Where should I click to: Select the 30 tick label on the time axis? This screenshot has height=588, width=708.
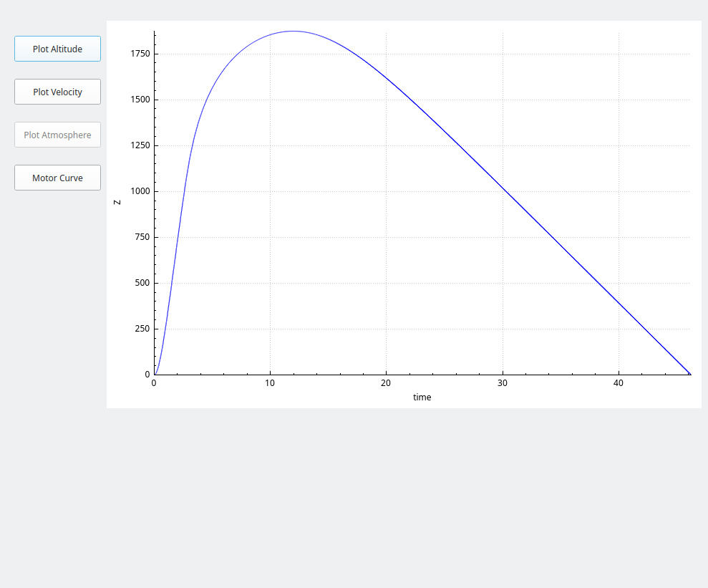point(503,384)
